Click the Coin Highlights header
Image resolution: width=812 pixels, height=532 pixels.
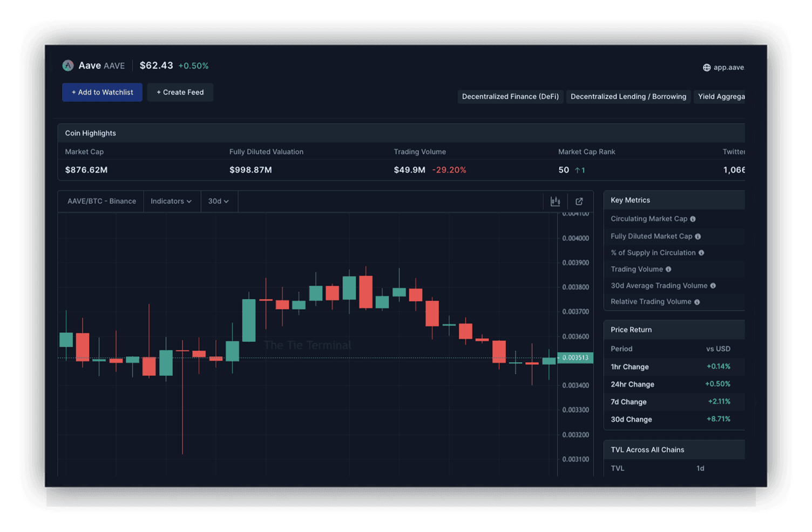tap(401, 133)
